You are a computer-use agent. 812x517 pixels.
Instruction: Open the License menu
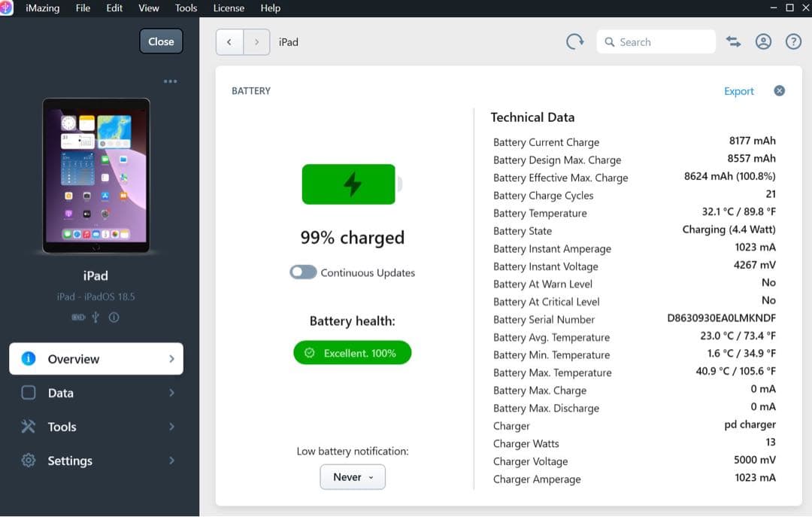pos(229,8)
